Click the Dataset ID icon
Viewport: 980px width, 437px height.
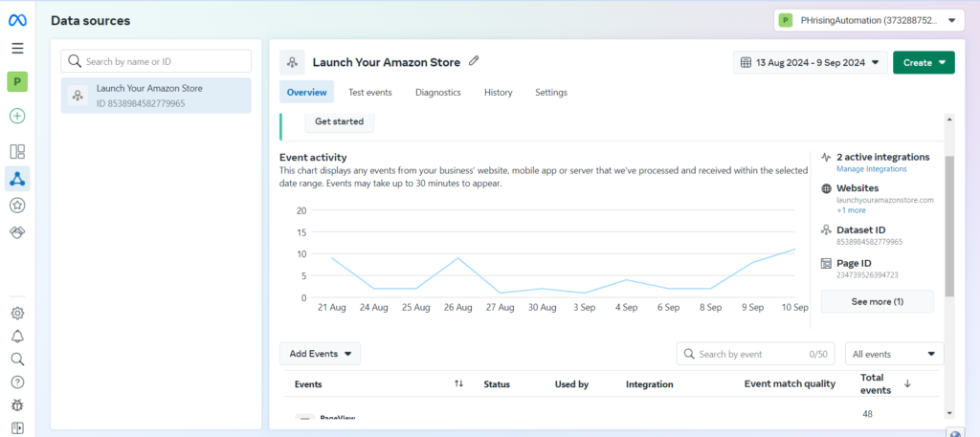[x=826, y=230]
